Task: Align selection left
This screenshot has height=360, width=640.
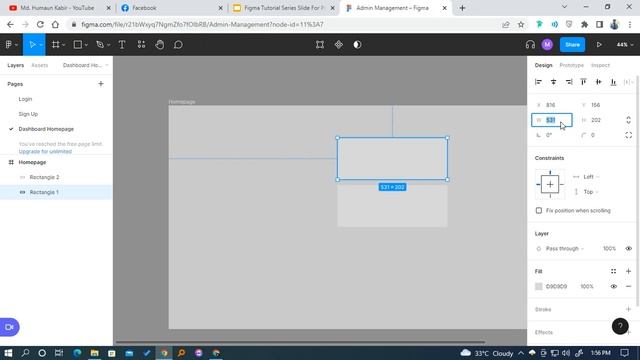Action: [538, 82]
